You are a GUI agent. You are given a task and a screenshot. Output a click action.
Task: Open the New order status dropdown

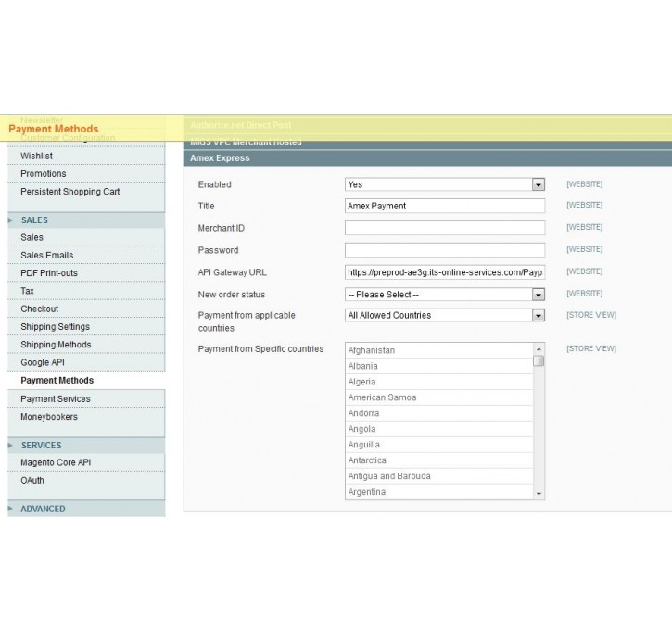pos(445,295)
